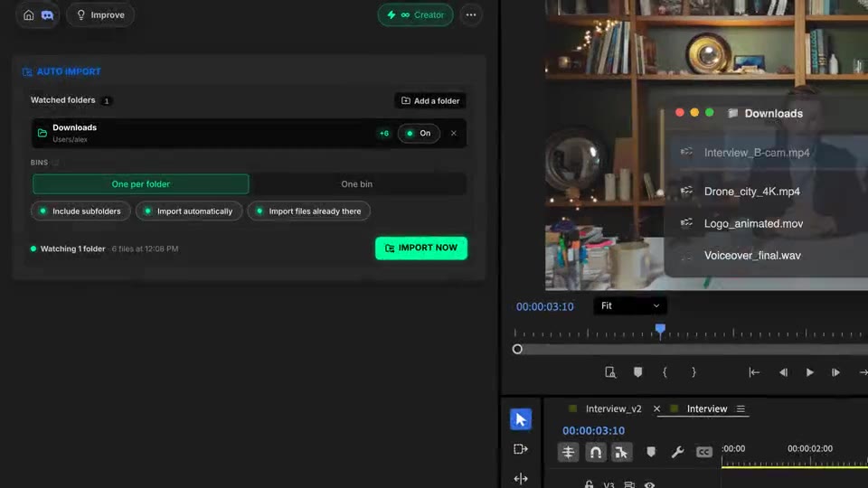Click the Go to In point button

tap(754, 372)
